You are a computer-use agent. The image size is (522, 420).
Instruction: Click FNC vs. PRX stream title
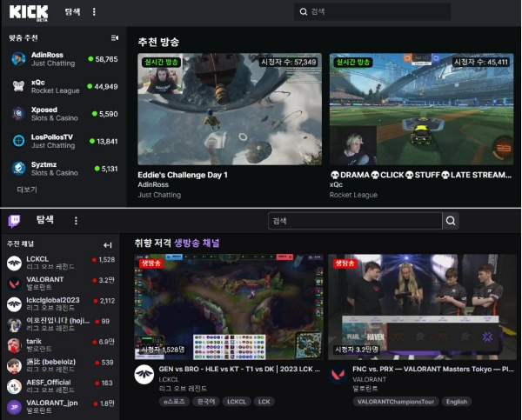pyautogui.click(x=432, y=369)
